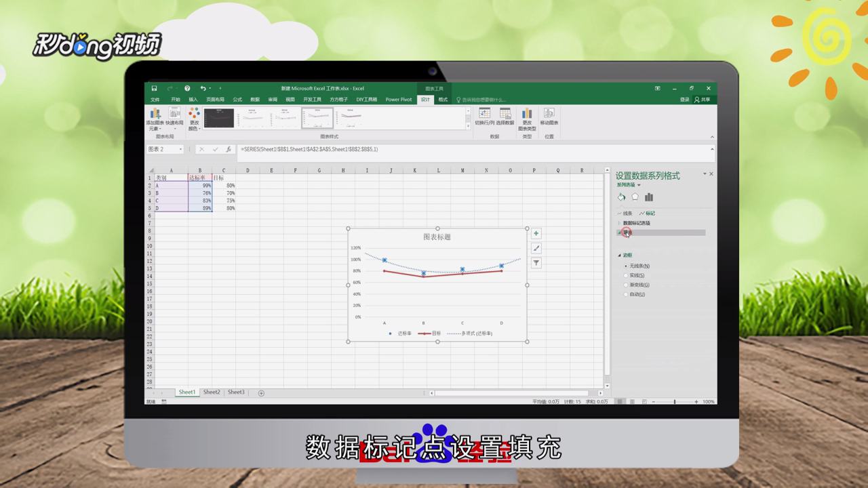Viewport: 868px width, 488px height.
Task: Click the fx insert function icon
Action: 229,149
